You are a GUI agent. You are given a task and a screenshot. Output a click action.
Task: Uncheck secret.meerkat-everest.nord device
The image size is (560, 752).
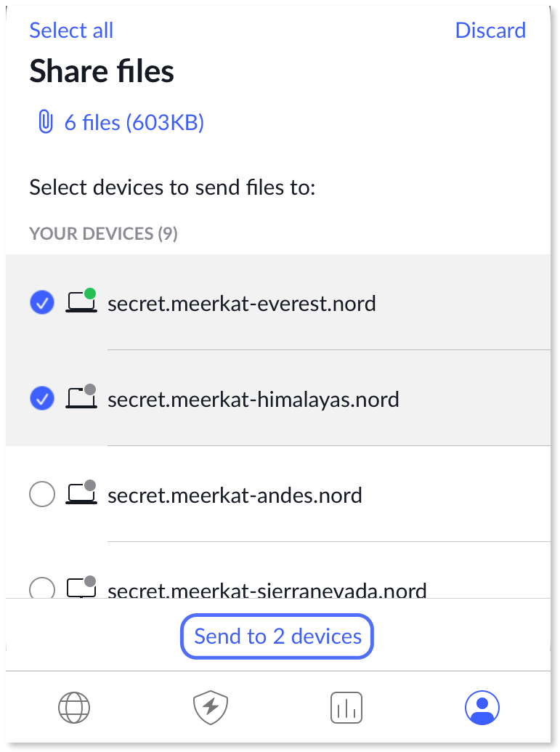click(x=41, y=302)
